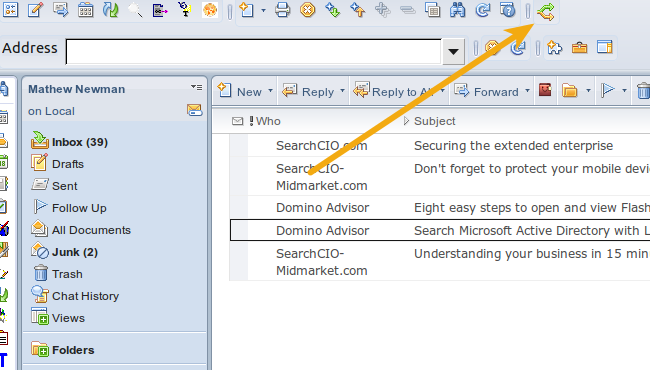650x370 pixels.
Task: Click the greyed expand all plus icon
Action: pyautogui.click(x=382, y=10)
